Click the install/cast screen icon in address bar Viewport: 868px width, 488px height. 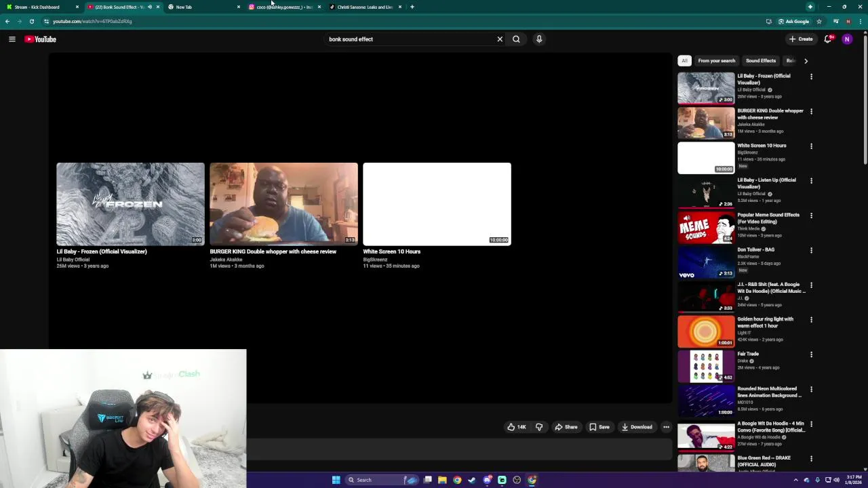point(768,22)
